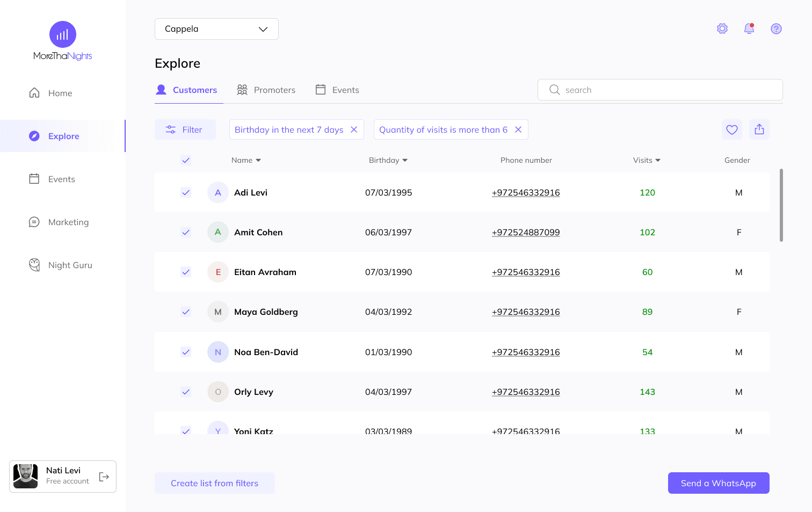Click the birthday 01/03/1990

pos(388,352)
